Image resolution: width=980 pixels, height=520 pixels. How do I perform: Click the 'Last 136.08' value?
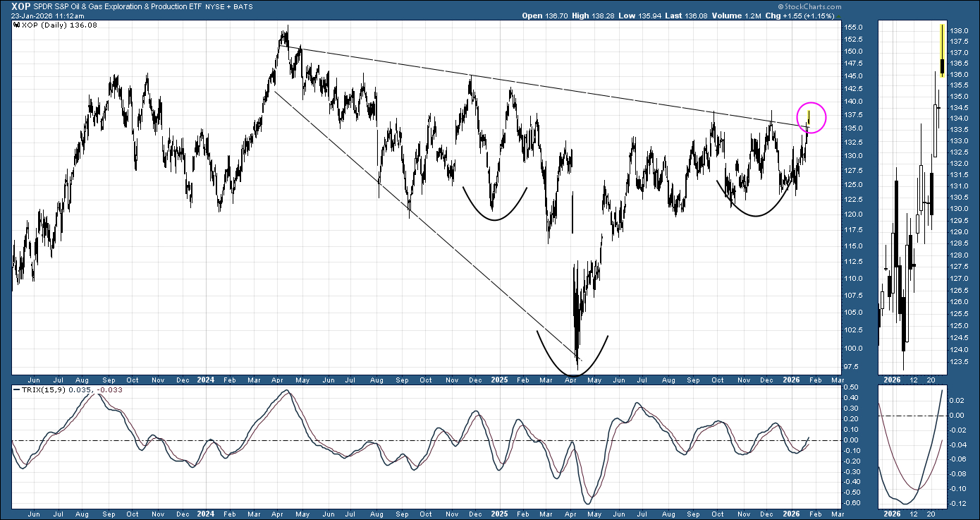[x=687, y=16]
